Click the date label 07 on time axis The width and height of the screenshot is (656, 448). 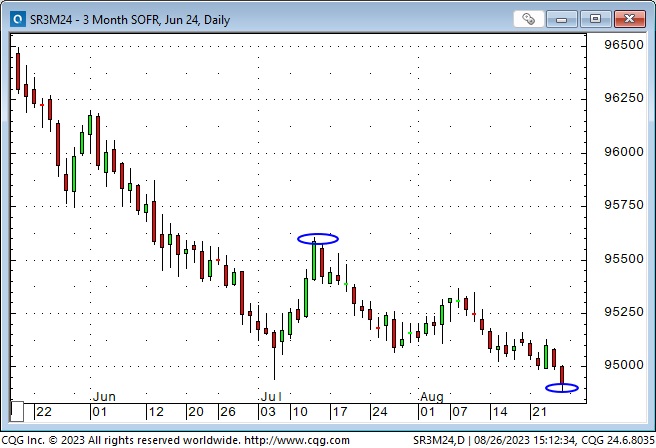click(459, 412)
